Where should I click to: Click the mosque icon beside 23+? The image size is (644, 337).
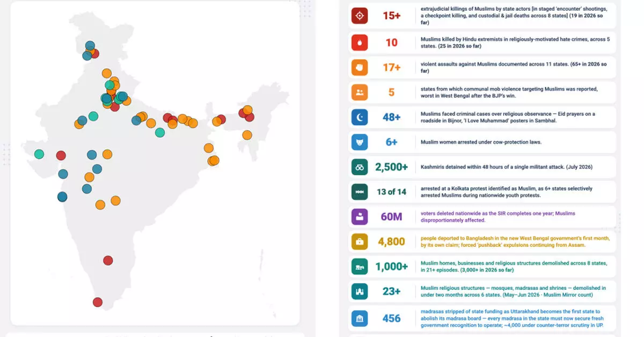point(360,291)
